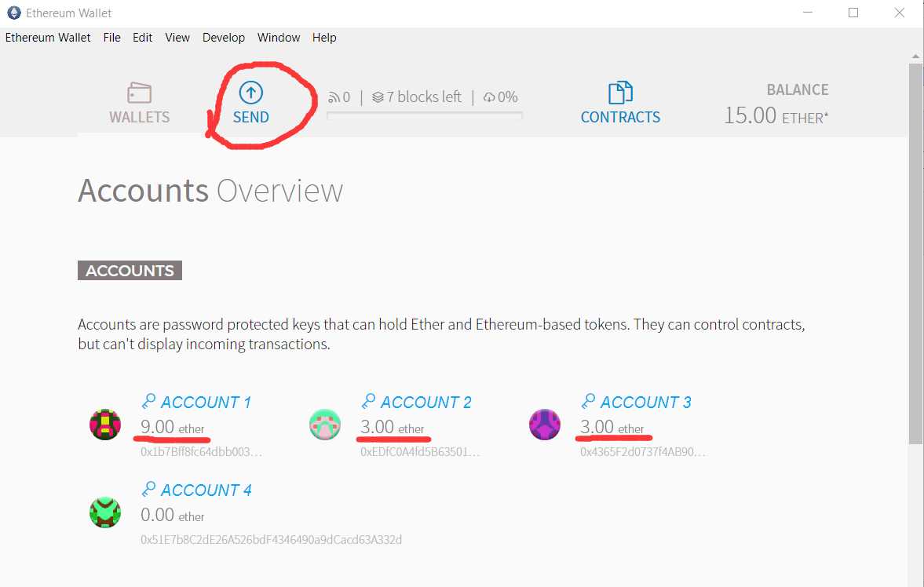Click Account 4 identicon avatar
The height and width of the screenshot is (587, 924).
[x=105, y=512]
